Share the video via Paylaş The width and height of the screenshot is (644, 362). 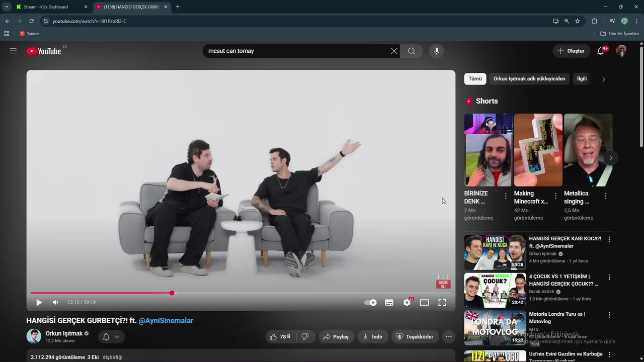coord(336,337)
